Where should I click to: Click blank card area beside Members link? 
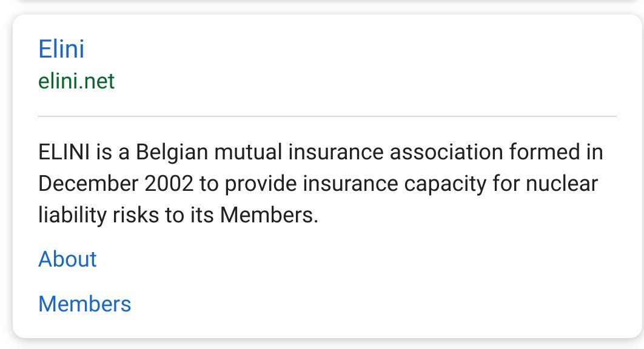pos(370,304)
